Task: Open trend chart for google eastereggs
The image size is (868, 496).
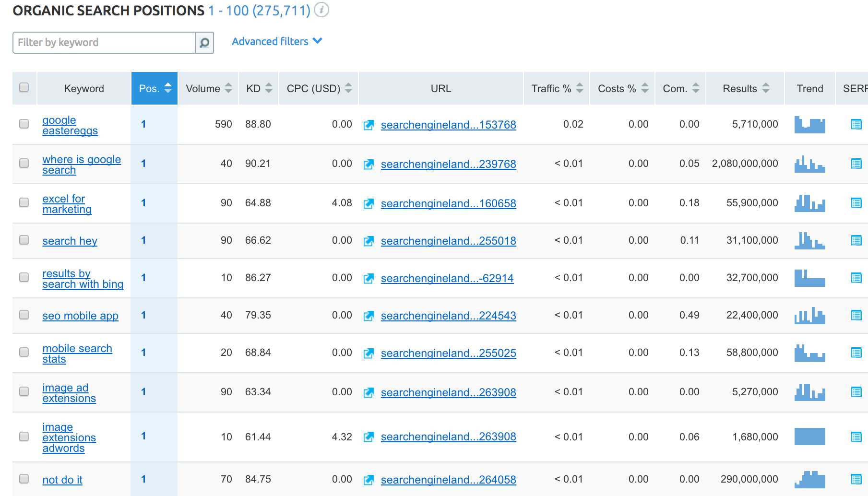Action: [810, 125]
